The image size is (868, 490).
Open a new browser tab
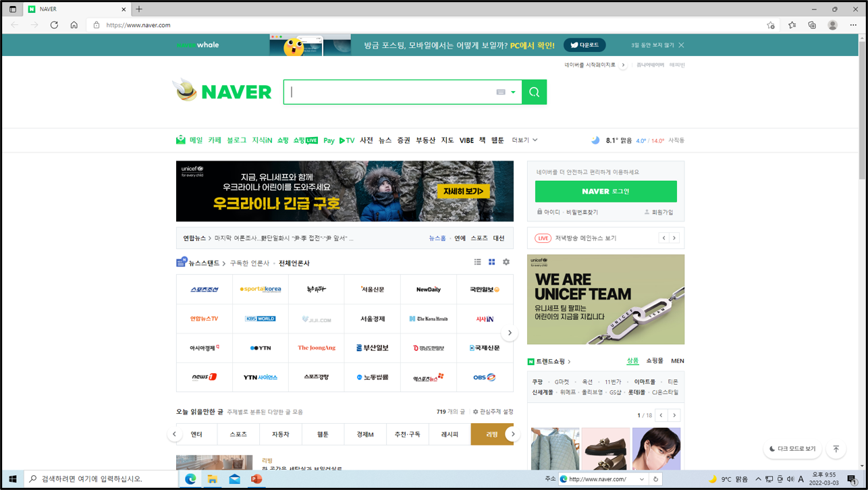[x=139, y=9]
